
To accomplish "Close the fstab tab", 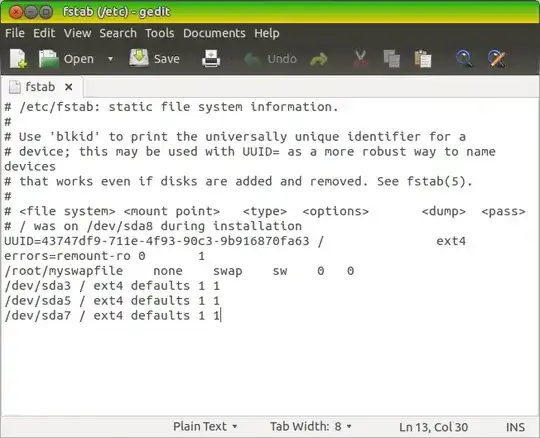I will point(69,87).
